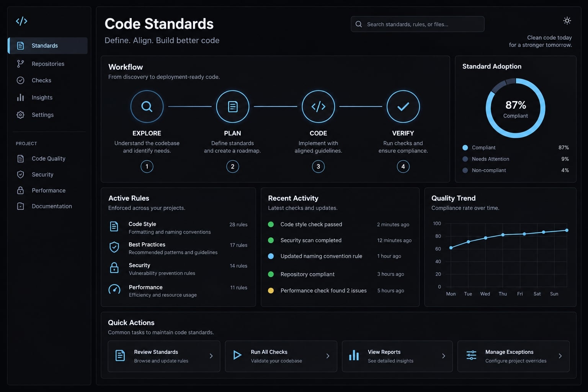Click the blue status dot for naming convention update
The height and width of the screenshot is (392, 588).
(271, 256)
